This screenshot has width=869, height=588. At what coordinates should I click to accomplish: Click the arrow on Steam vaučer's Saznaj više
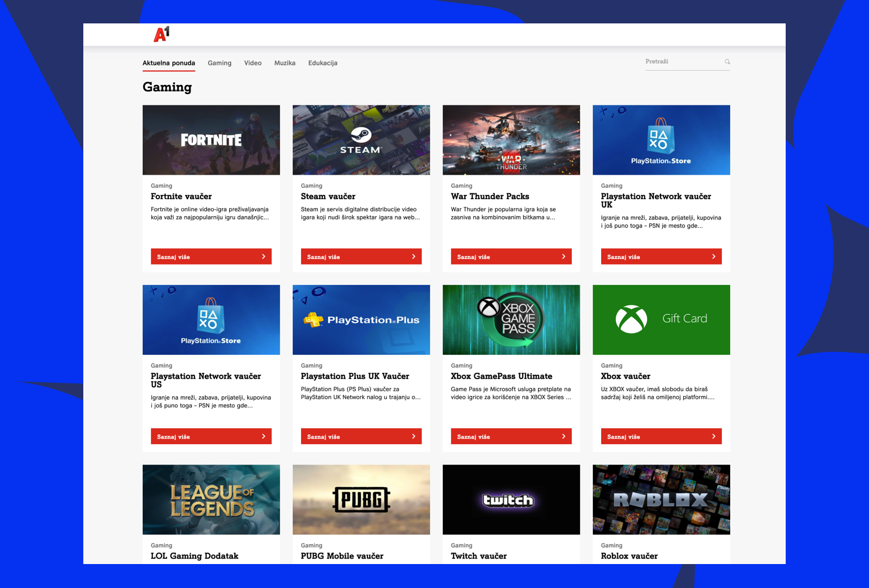(x=414, y=256)
